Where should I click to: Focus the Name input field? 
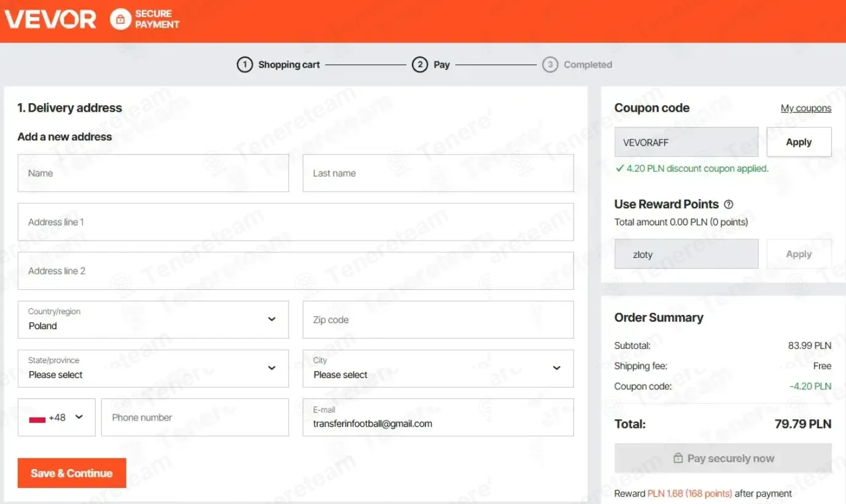(x=153, y=173)
